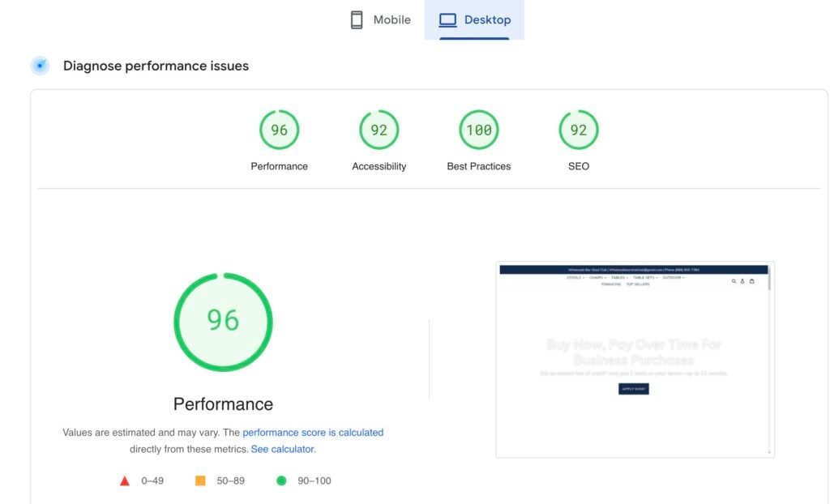Click the account user icon in site preview
830x504 pixels.
[742, 281]
